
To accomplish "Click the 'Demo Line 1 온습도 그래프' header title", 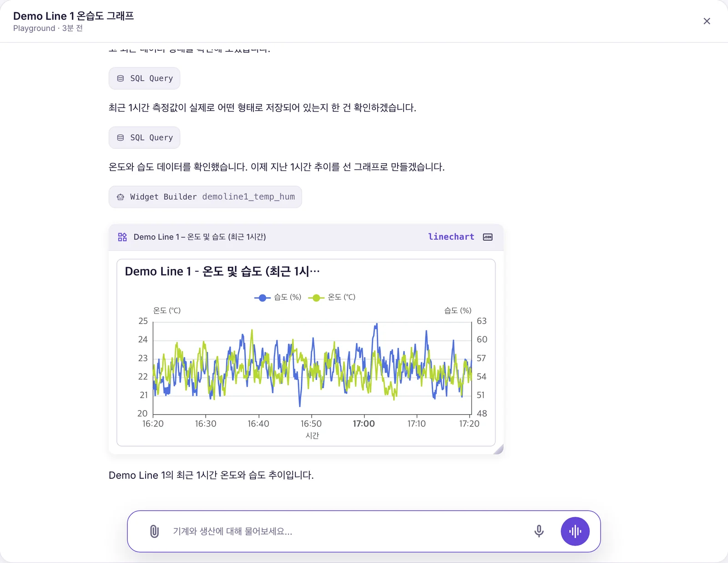I will (x=74, y=16).
